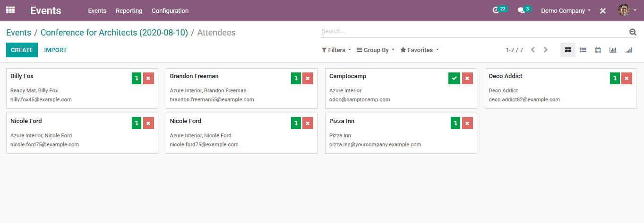644x223 pixels.
Task: Open the Reporting menu
Action: (x=129, y=10)
